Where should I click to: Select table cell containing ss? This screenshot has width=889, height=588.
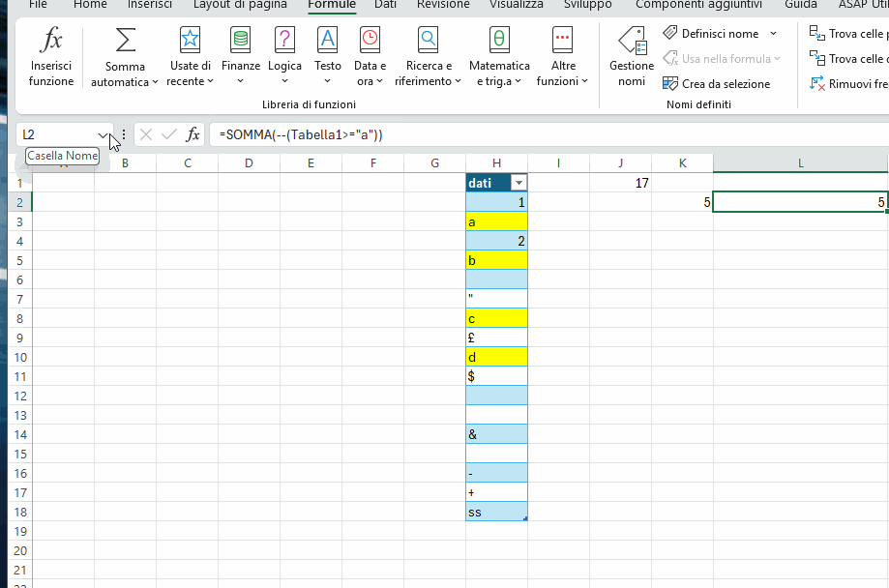(496, 512)
